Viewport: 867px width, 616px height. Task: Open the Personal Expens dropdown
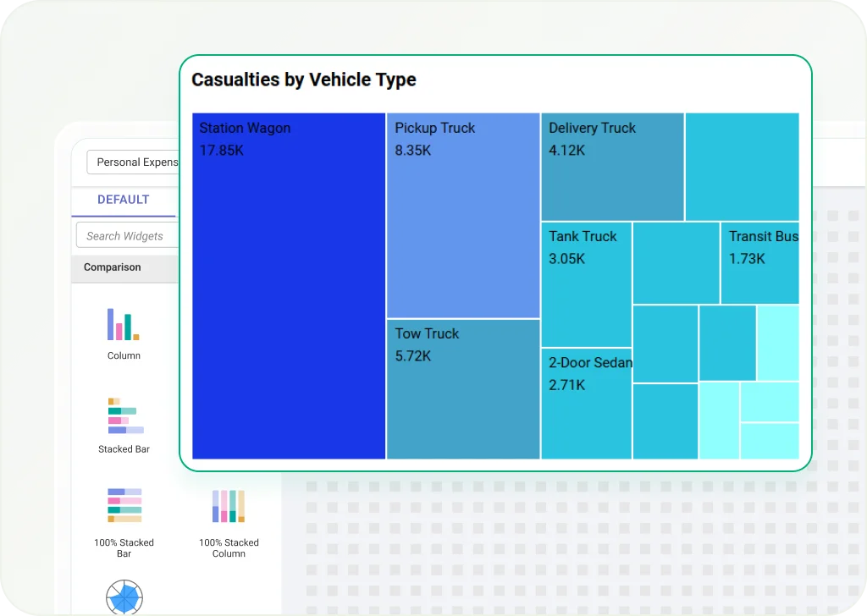pos(134,162)
